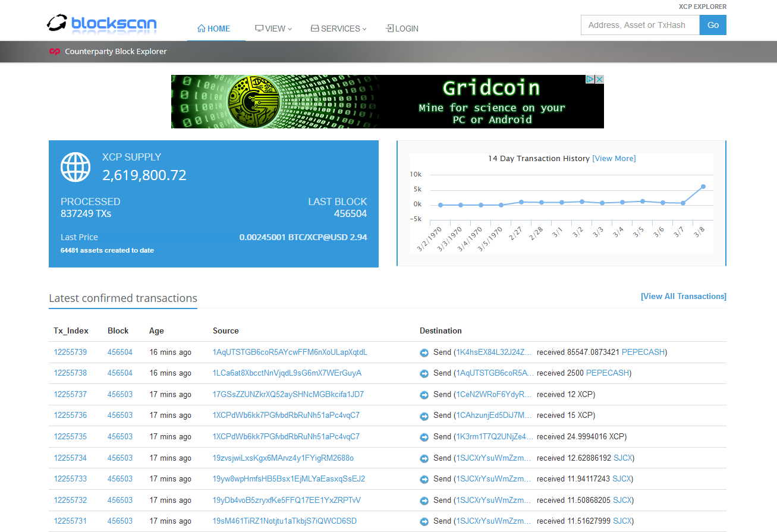Click send arrow icon in row 12255736
The height and width of the screenshot is (532, 777).
pos(424,415)
